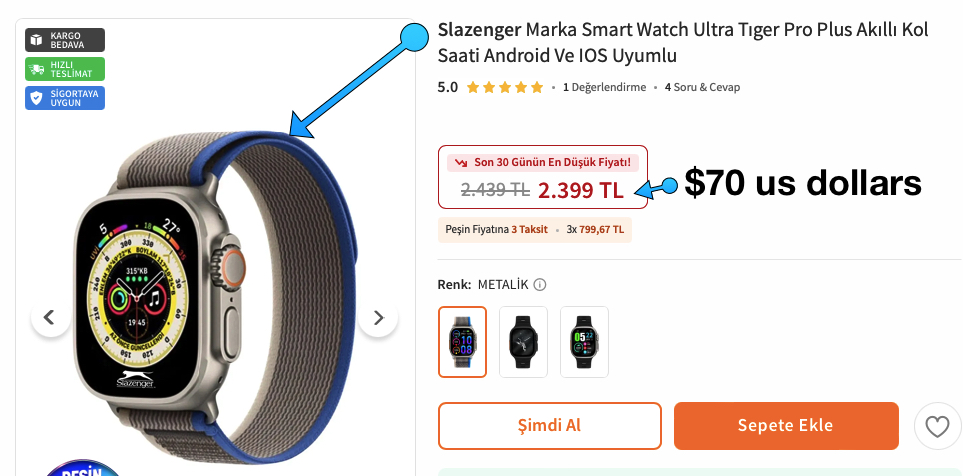Viewport: 963px width, 476px height.
Task: Open the 1 Değerlendirme reviews link
Action: coord(604,87)
